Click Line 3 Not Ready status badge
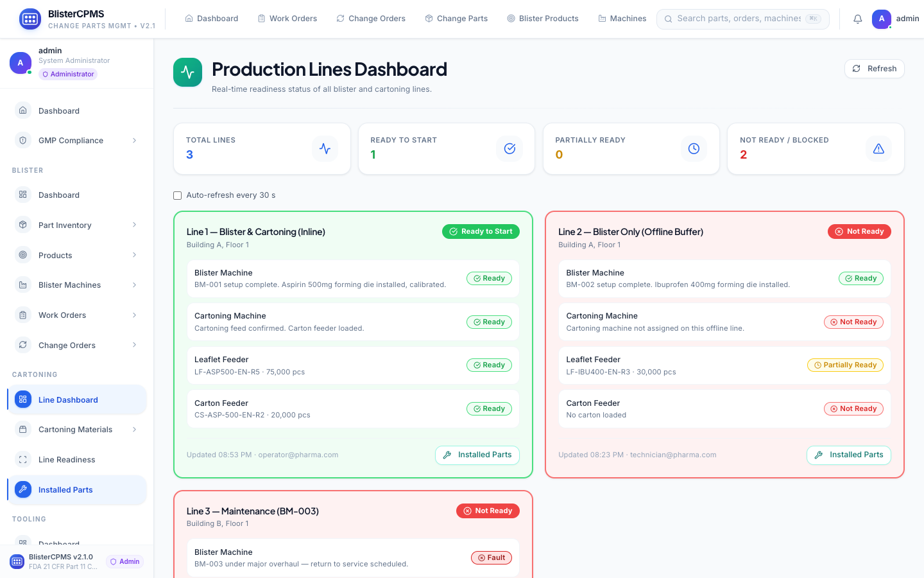 pos(488,511)
